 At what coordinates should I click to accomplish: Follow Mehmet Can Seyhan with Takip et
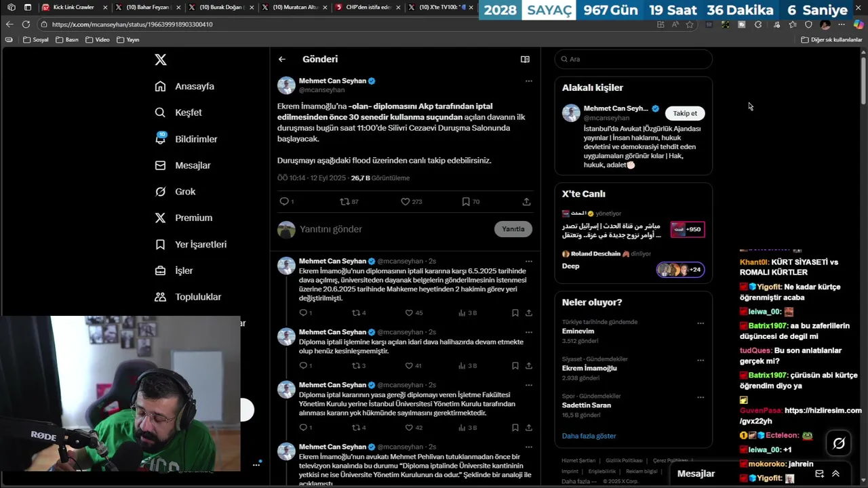pos(685,113)
